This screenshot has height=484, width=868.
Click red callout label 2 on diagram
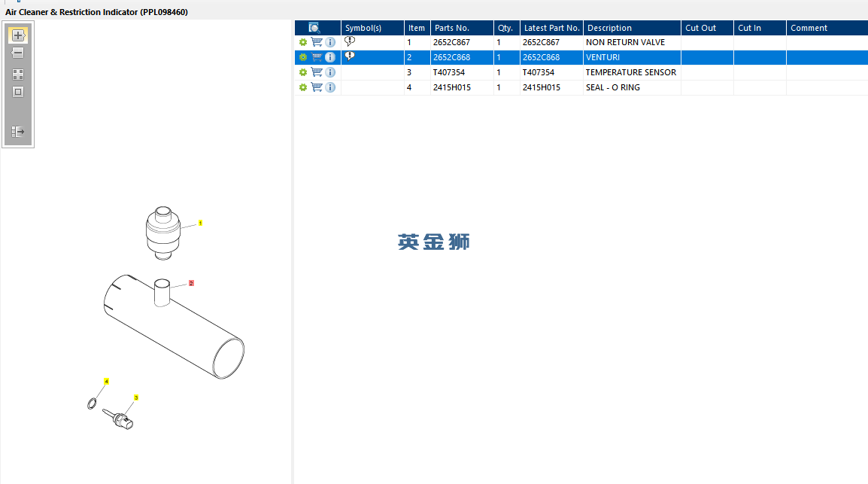click(x=192, y=283)
